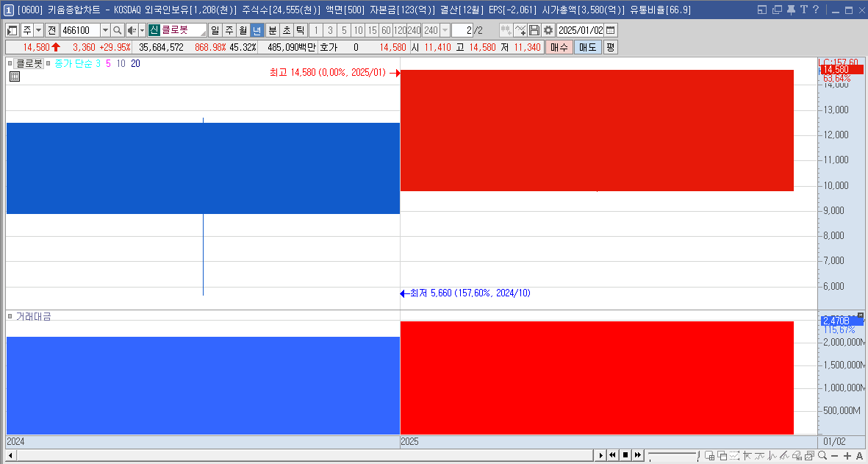Screen dimensions: 868x464
Task: Select the monthly (월) chart period
Action: 243,30
